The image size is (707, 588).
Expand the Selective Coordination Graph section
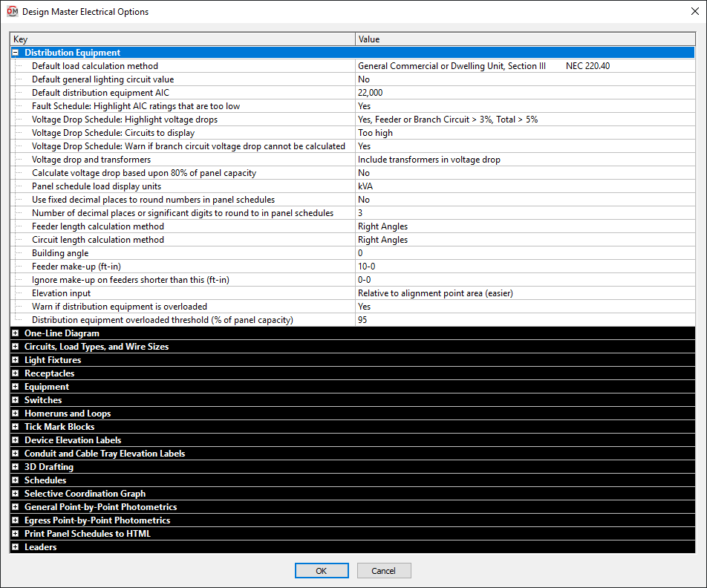click(x=16, y=494)
